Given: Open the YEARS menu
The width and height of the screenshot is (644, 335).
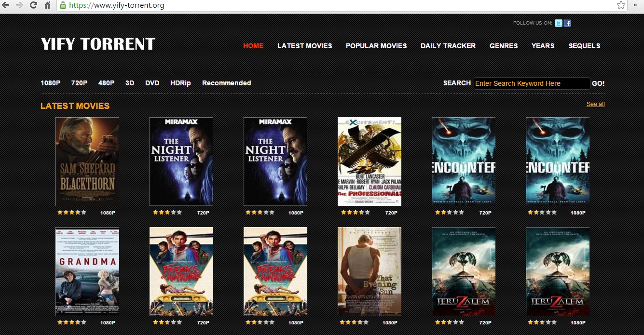Looking at the screenshot, I should tap(543, 46).
